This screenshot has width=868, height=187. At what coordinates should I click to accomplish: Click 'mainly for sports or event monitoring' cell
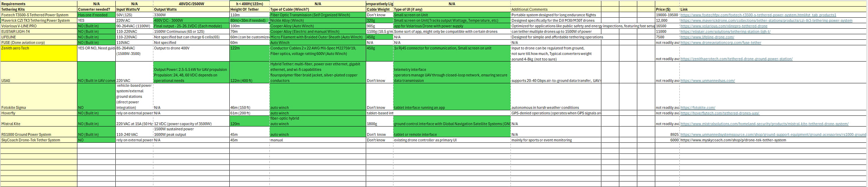pos(556,140)
